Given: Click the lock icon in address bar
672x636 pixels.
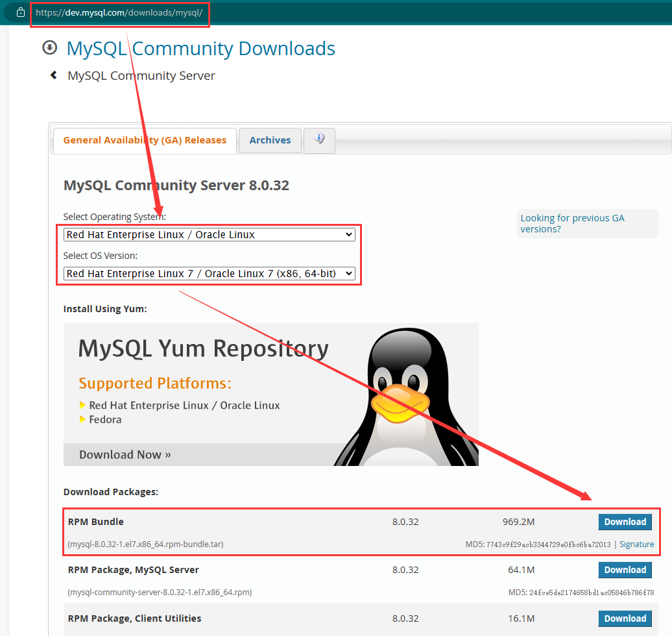Looking at the screenshot, I should pos(21,12).
